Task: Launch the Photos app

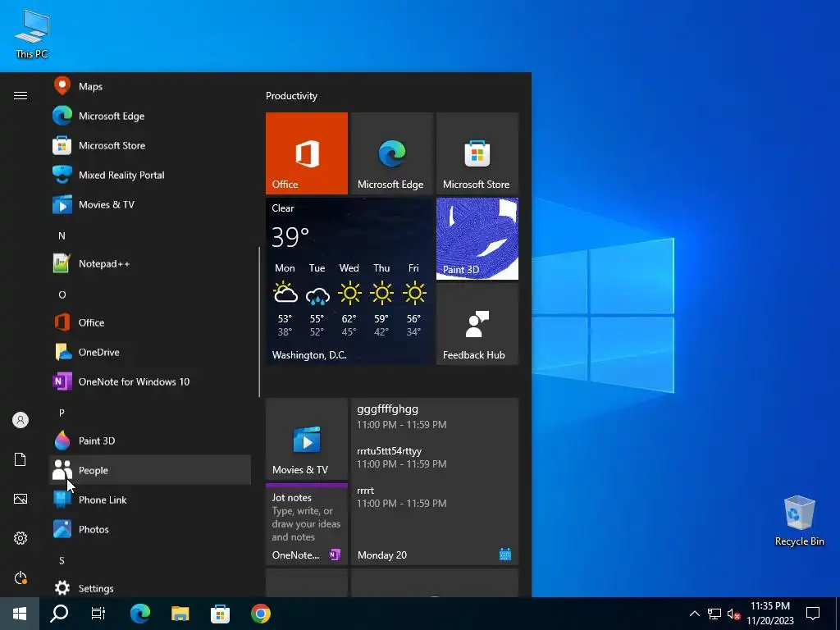Action: [x=150, y=529]
